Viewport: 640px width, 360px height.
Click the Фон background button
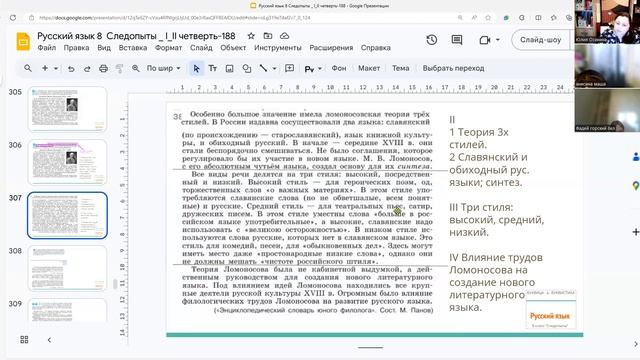tap(339, 68)
